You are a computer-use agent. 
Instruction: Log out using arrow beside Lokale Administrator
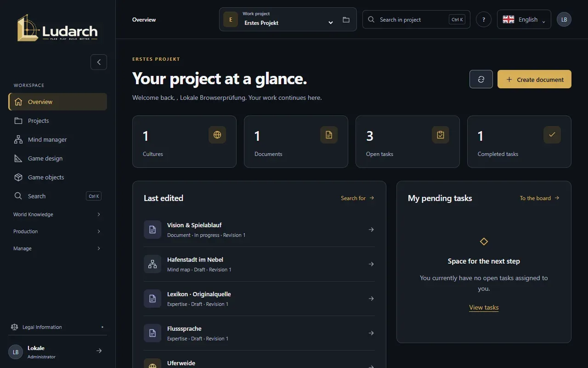click(99, 351)
